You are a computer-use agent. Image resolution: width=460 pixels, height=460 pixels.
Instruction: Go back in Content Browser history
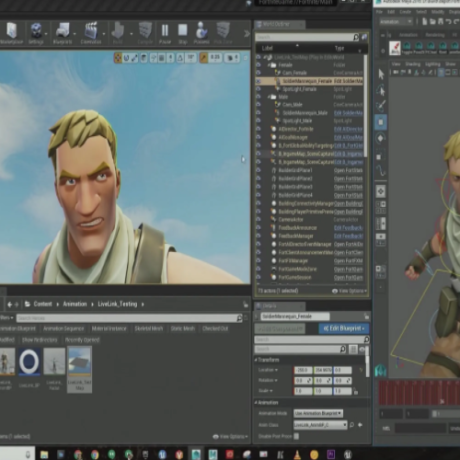tap(10, 304)
